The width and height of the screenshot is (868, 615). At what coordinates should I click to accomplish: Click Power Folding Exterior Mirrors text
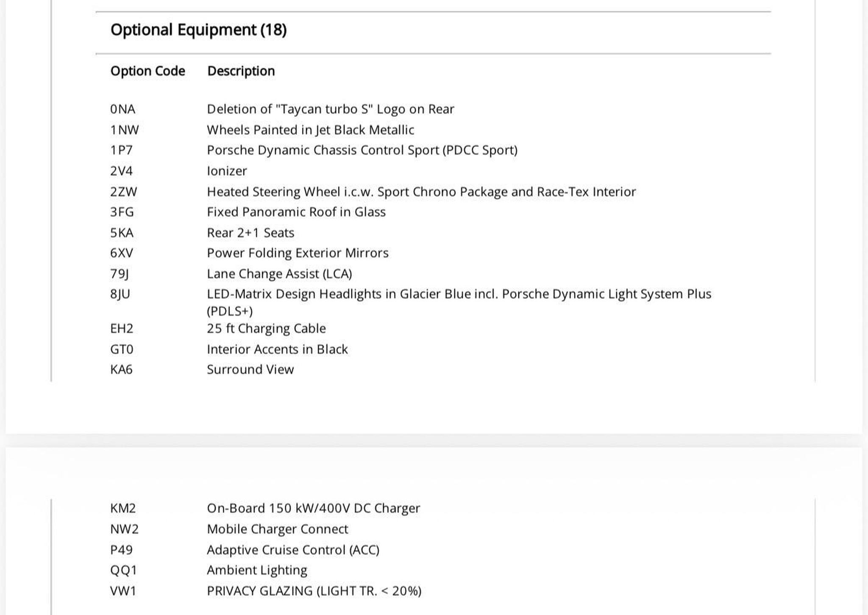(298, 253)
